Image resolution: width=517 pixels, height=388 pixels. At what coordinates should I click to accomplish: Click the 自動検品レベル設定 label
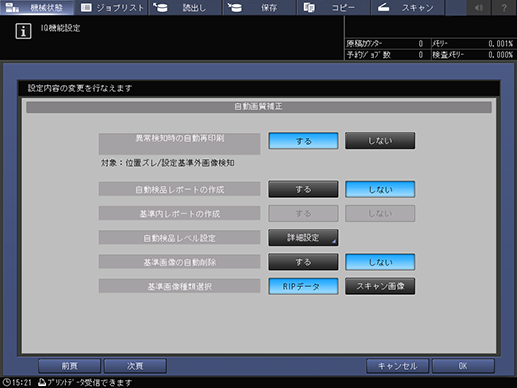(179, 238)
